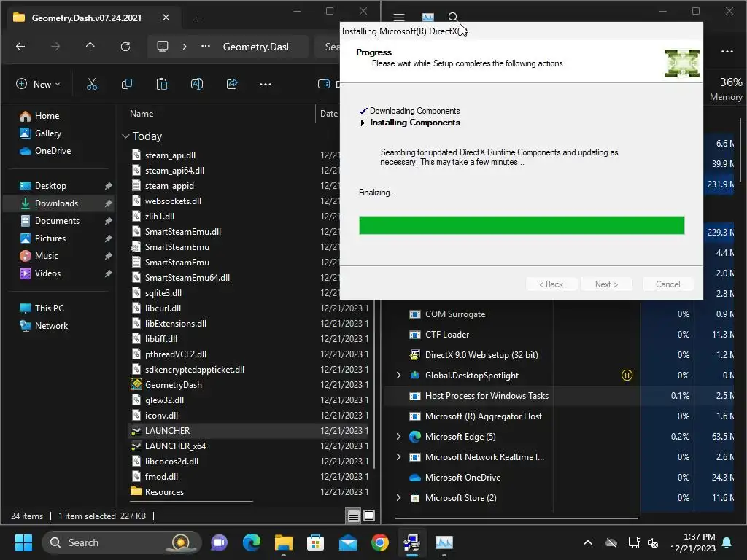This screenshot has height=560, width=747.
Task: Go up one folder with the up arrow
Action: (x=90, y=46)
